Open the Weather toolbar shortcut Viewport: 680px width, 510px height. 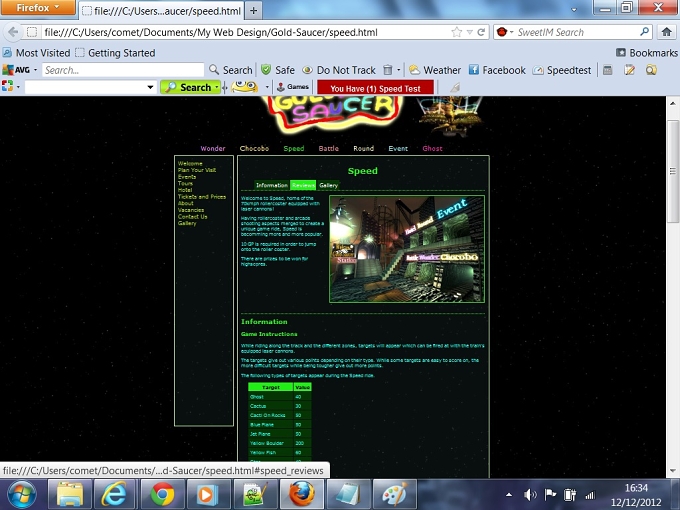435,70
